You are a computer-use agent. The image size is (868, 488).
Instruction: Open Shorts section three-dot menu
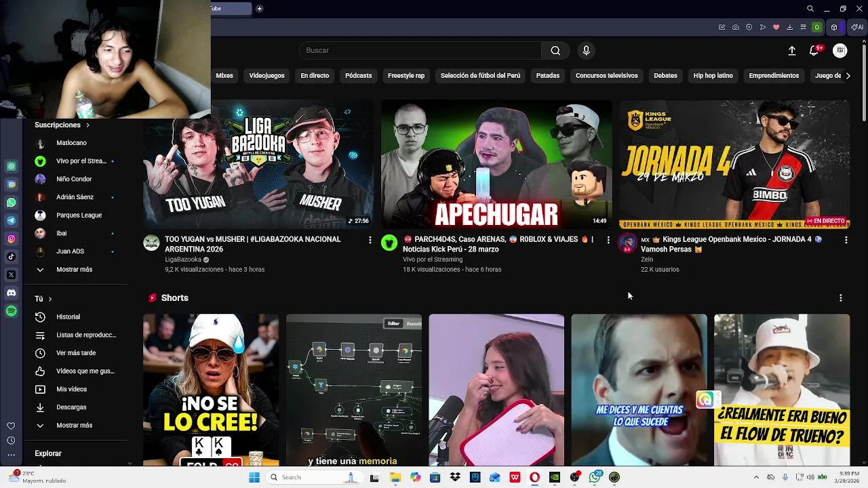(x=840, y=298)
